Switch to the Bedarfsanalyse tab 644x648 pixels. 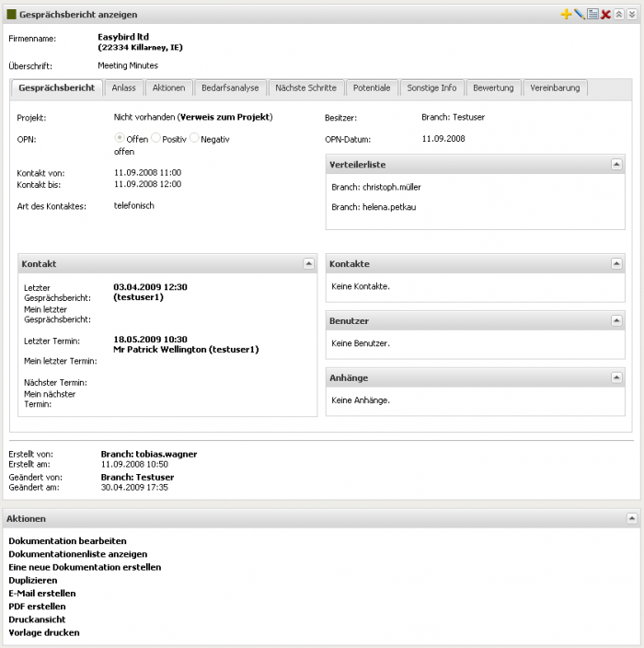[x=231, y=88]
